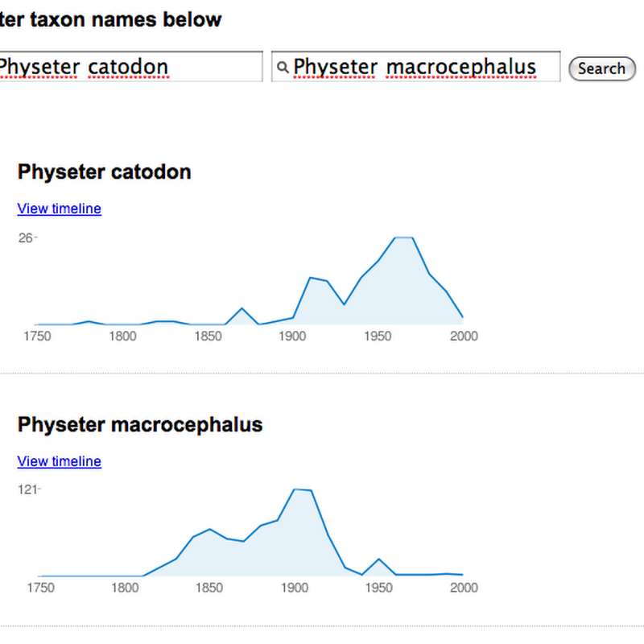Click the small catodon chart spike near 1870

[x=242, y=308]
